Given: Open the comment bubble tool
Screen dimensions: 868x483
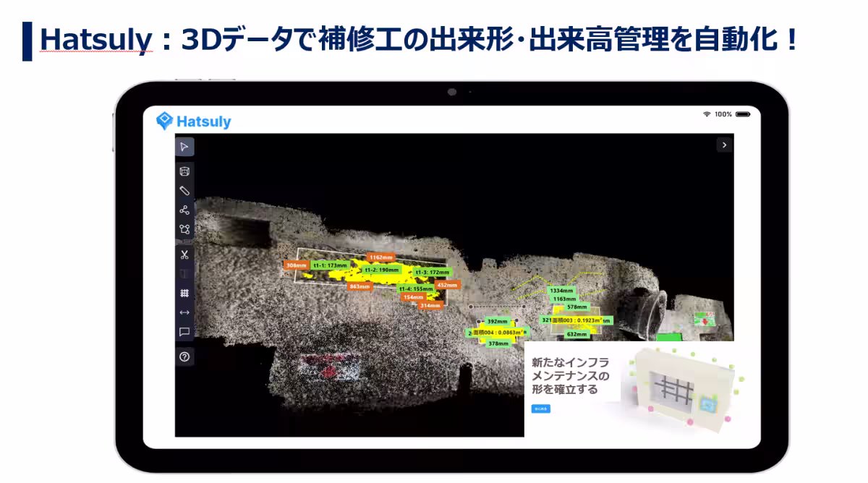Looking at the screenshot, I should click(185, 332).
